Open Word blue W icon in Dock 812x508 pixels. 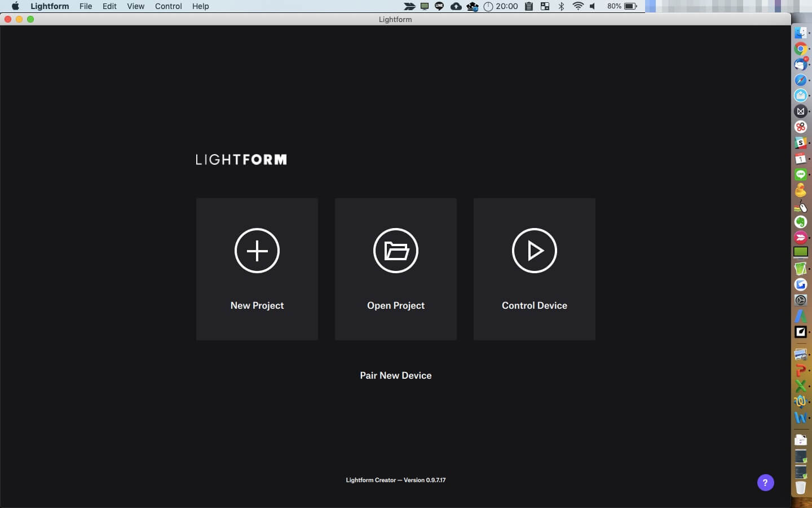point(801,418)
